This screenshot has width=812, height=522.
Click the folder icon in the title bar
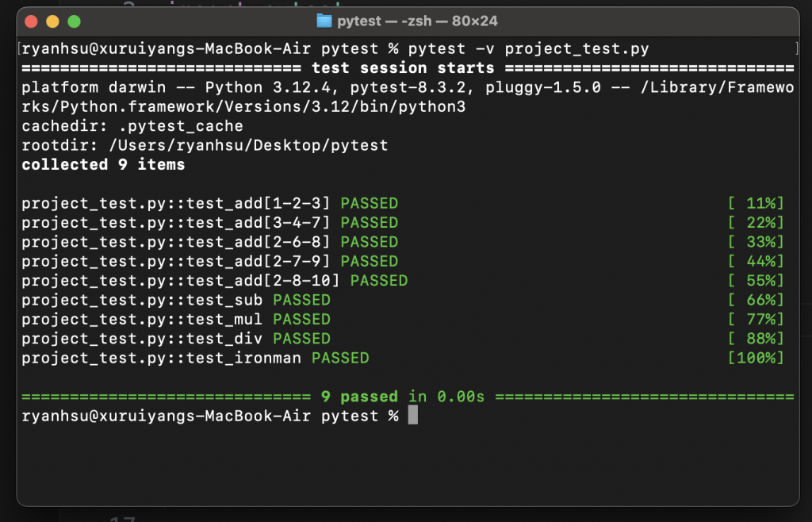324,21
